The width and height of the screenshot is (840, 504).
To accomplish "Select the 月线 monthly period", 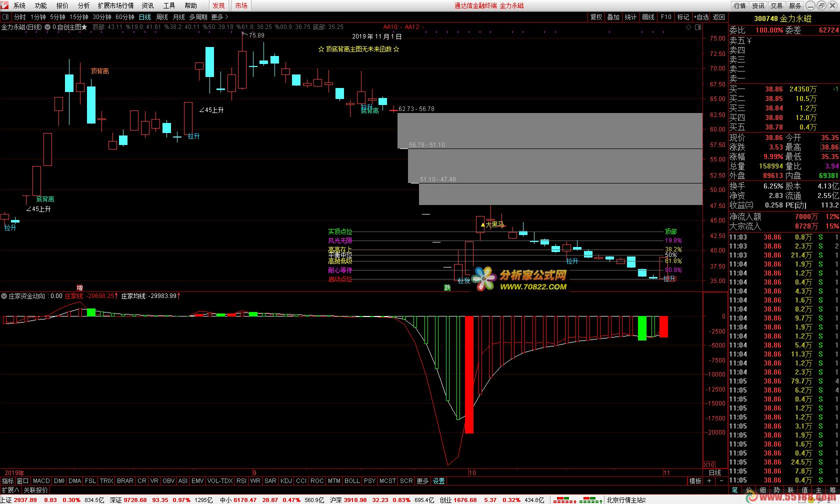I will coord(179,17).
